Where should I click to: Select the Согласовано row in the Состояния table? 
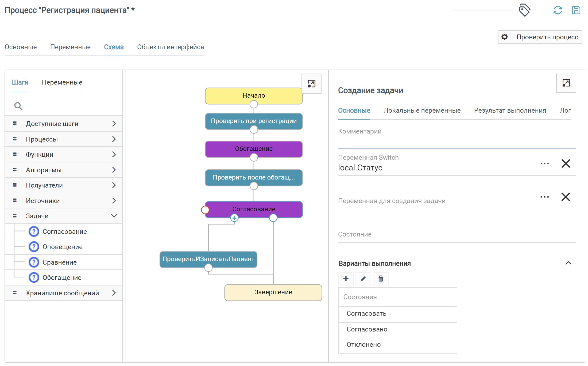pyautogui.click(x=398, y=329)
